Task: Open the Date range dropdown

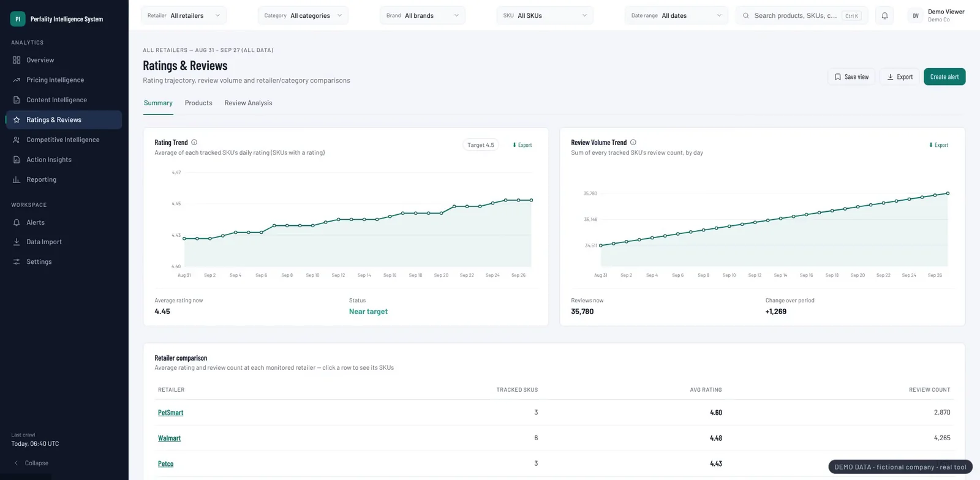Action: 676,16
